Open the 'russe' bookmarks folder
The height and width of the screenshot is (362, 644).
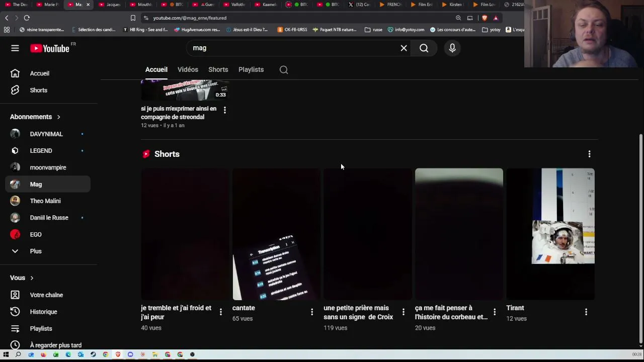374,30
